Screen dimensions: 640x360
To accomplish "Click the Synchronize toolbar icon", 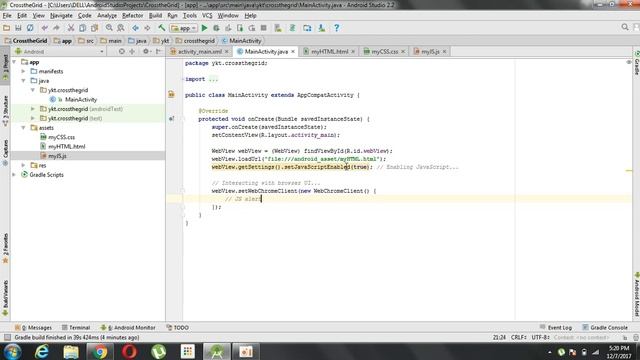I will point(30,28).
